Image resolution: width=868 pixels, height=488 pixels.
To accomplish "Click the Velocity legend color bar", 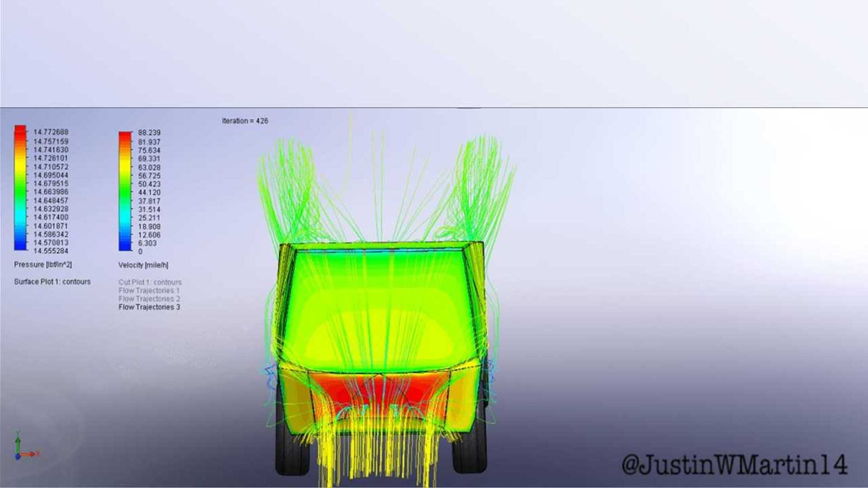I will pos(125,191).
